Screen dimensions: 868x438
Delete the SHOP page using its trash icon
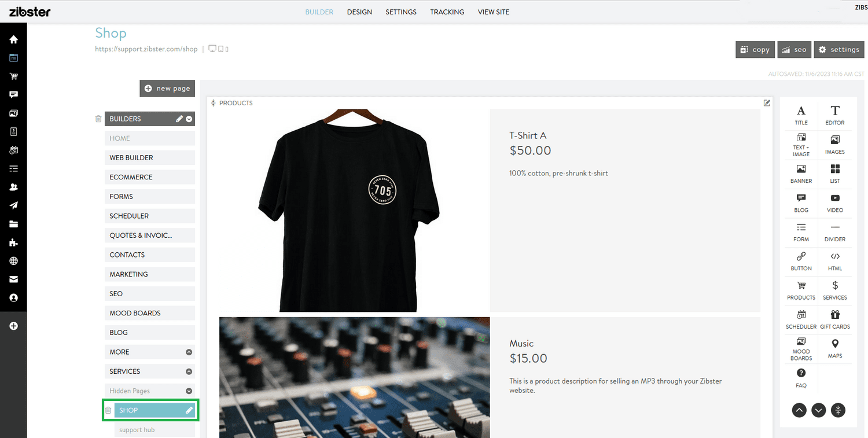click(108, 410)
